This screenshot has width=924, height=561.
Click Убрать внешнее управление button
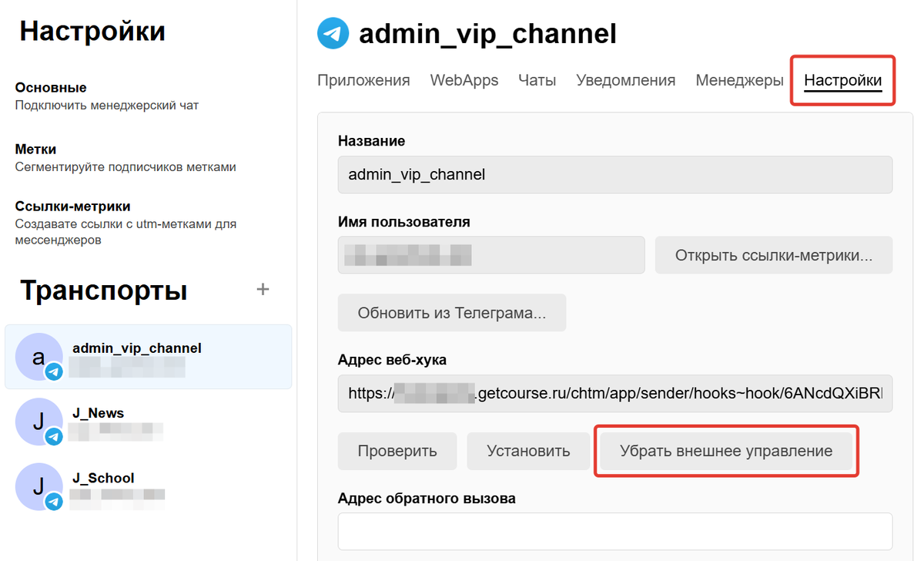coord(726,451)
